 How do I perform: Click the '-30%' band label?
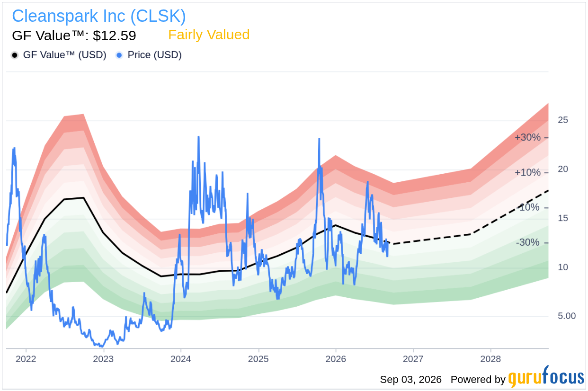click(529, 243)
